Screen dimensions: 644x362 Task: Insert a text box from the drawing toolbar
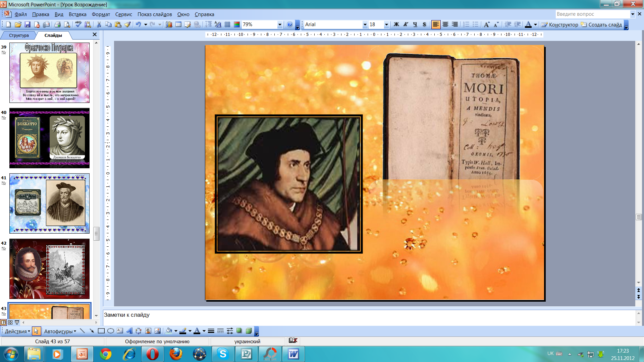point(120,331)
